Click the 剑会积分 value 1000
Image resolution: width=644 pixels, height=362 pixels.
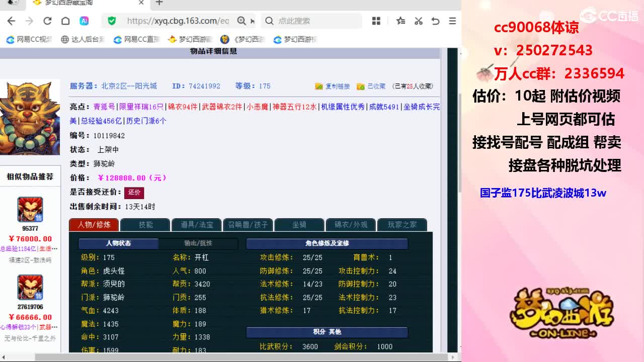[x=384, y=347]
